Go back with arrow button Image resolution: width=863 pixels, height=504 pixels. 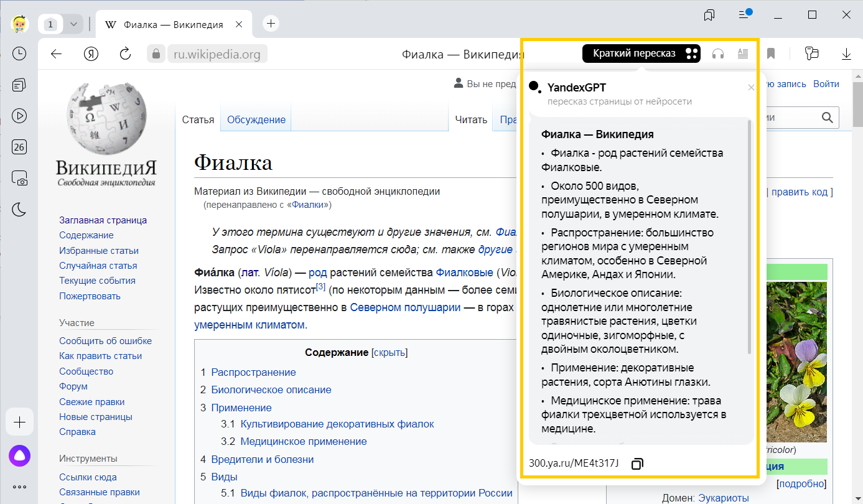[x=57, y=54]
